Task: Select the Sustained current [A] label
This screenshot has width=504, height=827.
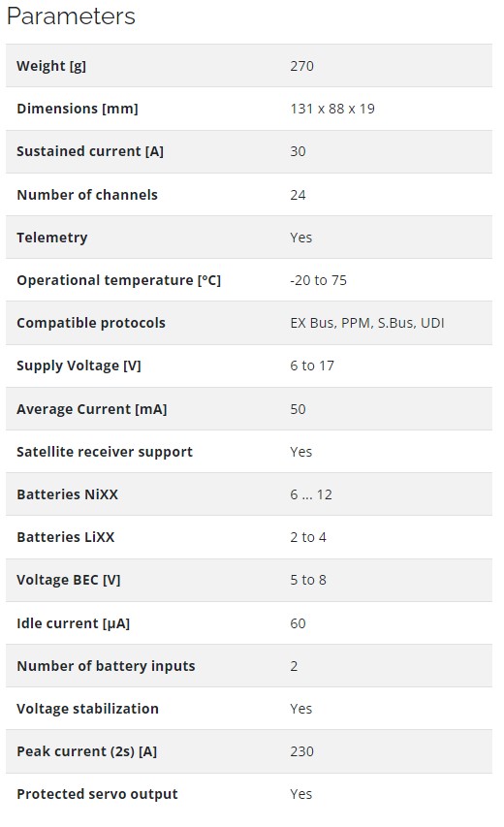Action: pyautogui.click(x=90, y=151)
